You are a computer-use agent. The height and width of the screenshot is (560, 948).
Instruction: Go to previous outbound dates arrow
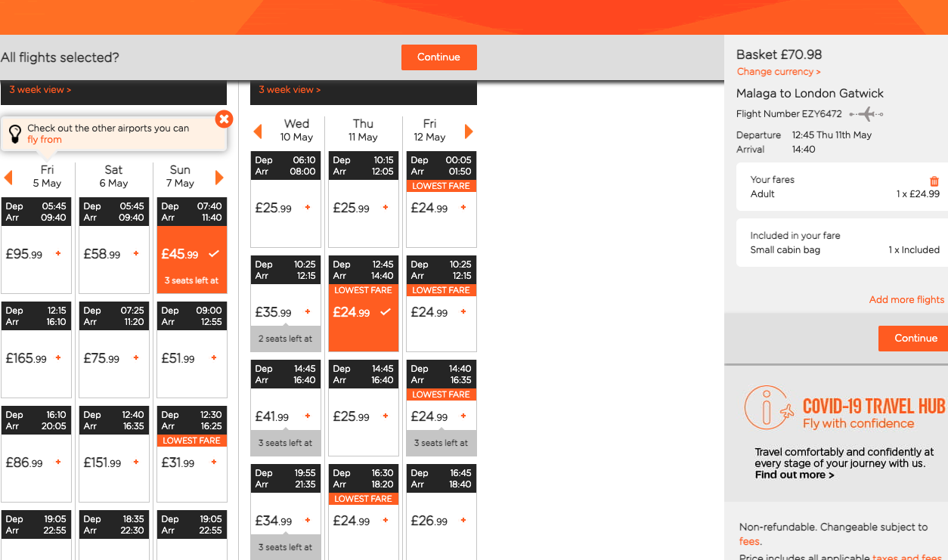click(8, 178)
